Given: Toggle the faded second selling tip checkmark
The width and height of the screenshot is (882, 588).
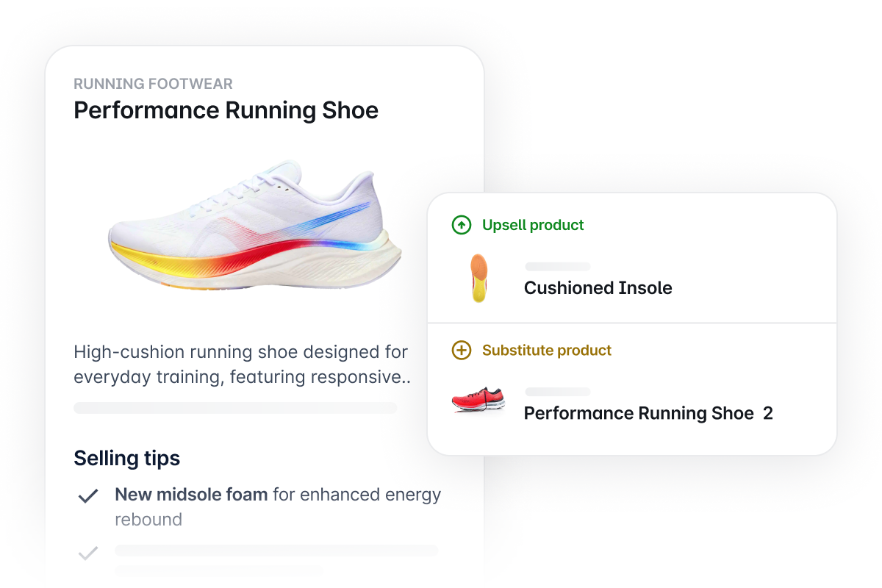Looking at the screenshot, I should coord(88,553).
